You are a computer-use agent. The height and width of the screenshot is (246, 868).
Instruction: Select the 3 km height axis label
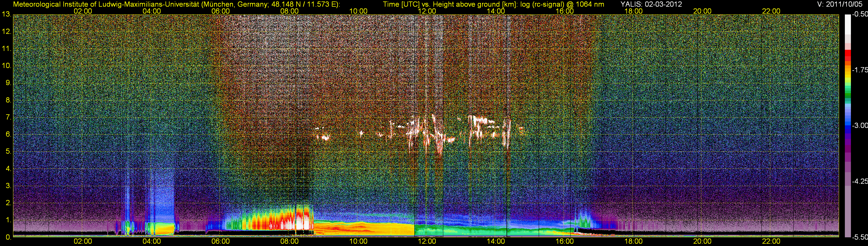(8, 186)
